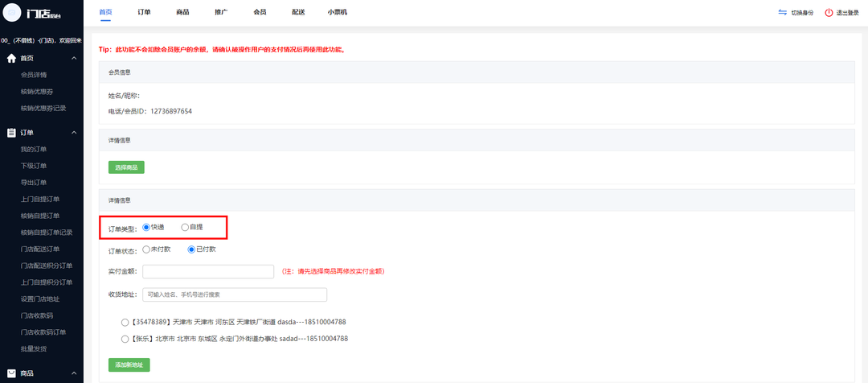
Task: Open 核销优惠券 in the sidebar
Action: 37,92
